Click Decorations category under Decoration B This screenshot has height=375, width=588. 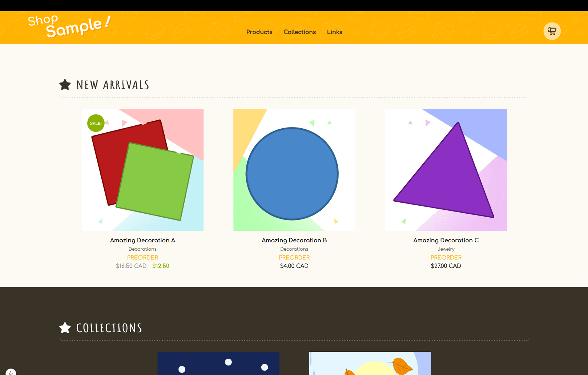(x=294, y=249)
